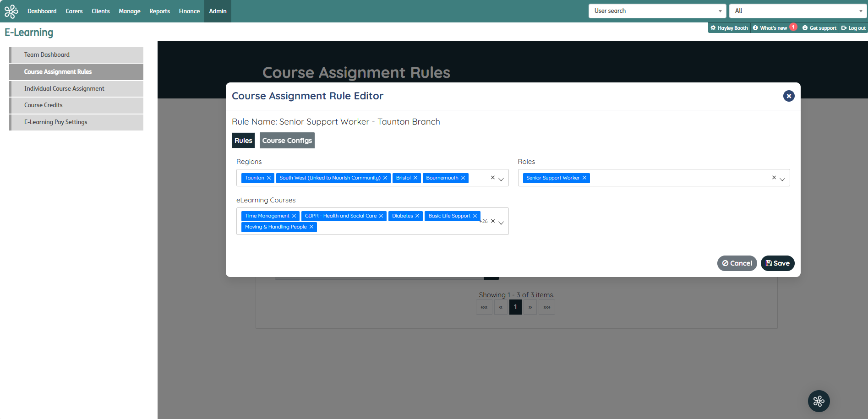Open settings via the gear icon beside Hayley Booth
Image resolution: width=868 pixels, height=419 pixels.
click(713, 27)
